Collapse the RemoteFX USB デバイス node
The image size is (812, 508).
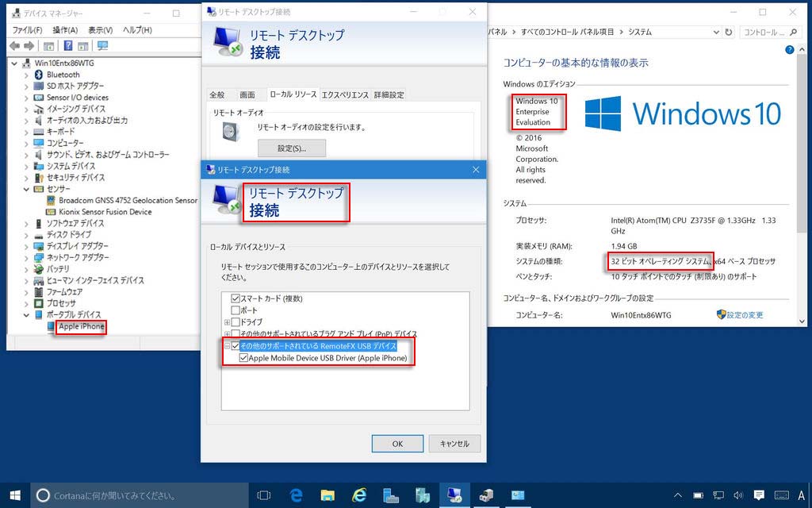point(228,346)
